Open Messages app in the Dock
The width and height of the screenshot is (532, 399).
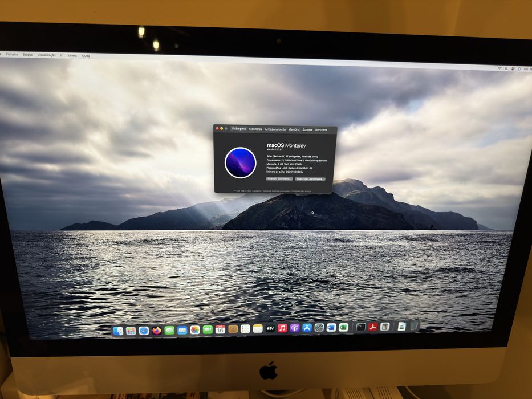pos(169,330)
